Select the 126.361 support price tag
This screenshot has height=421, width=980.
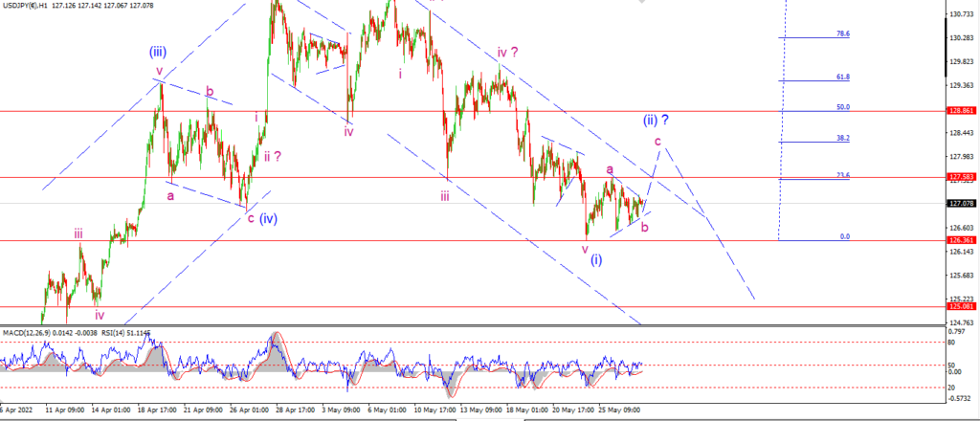(x=962, y=240)
